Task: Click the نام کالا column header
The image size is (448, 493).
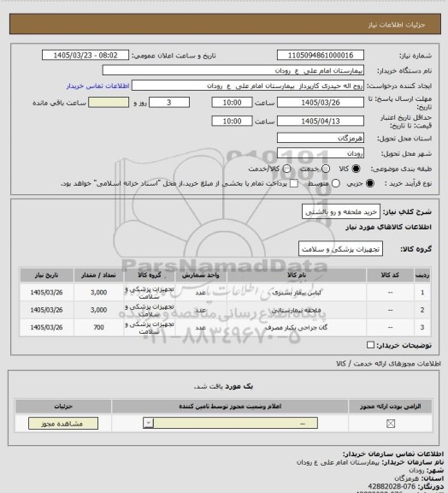Action: coord(297,275)
